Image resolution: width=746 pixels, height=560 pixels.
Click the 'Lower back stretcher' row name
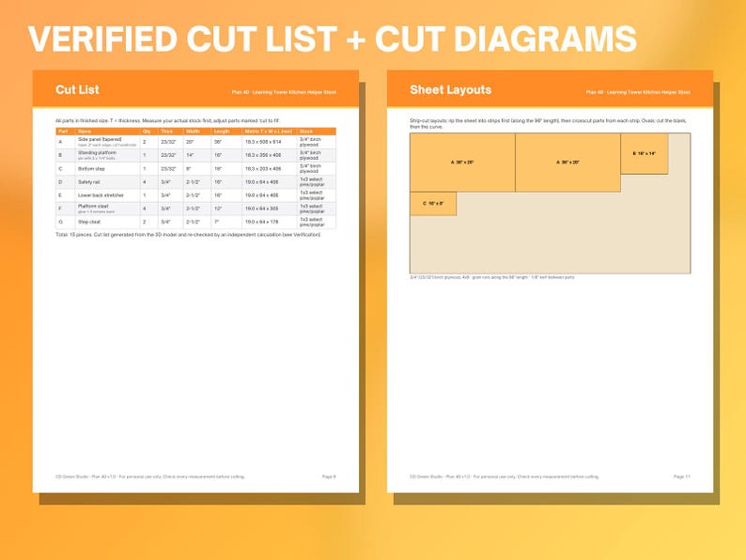(101, 195)
